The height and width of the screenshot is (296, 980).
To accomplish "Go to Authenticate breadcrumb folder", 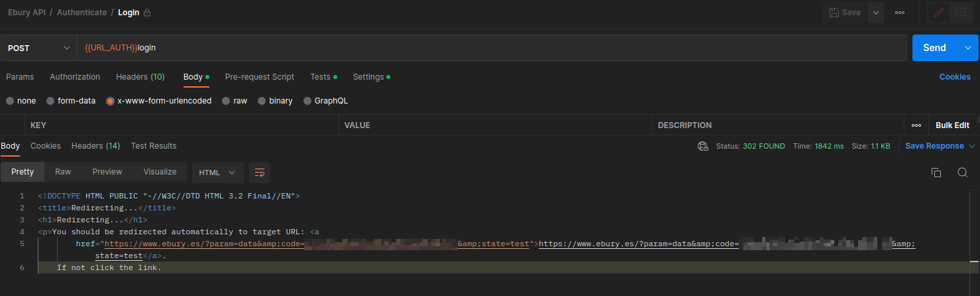I will [x=82, y=13].
